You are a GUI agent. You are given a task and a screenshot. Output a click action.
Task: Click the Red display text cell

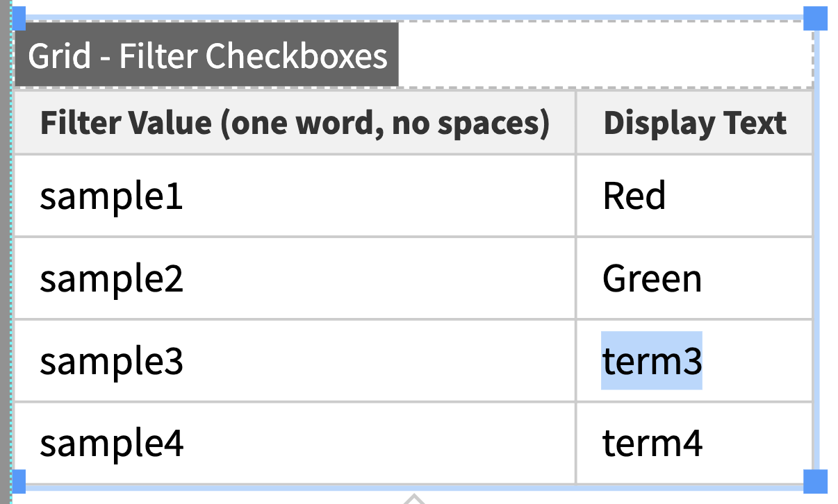point(695,196)
